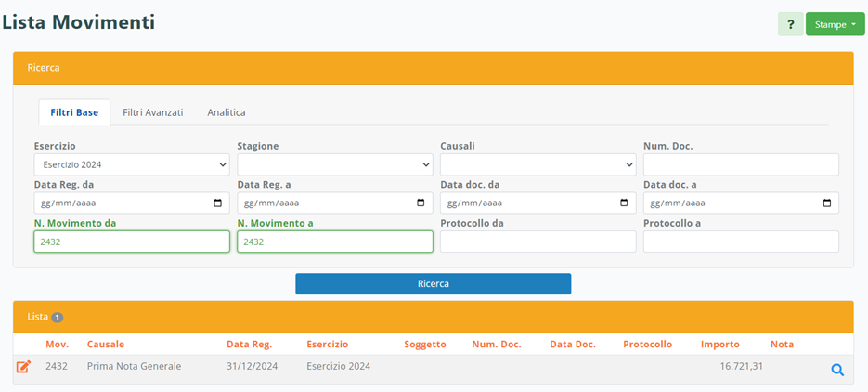Image resolution: width=868 pixels, height=392 pixels.
Task: Open calendar picker for Data doc. da
Action: [624, 203]
